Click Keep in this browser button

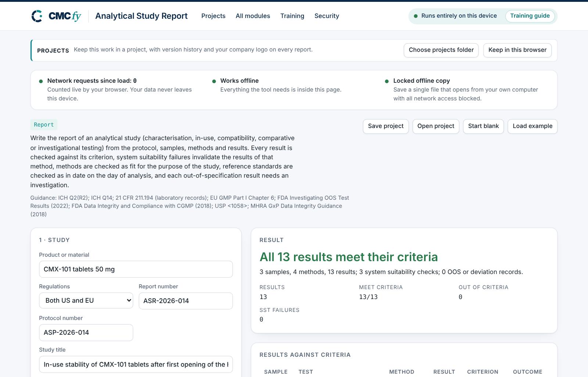click(x=517, y=50)
